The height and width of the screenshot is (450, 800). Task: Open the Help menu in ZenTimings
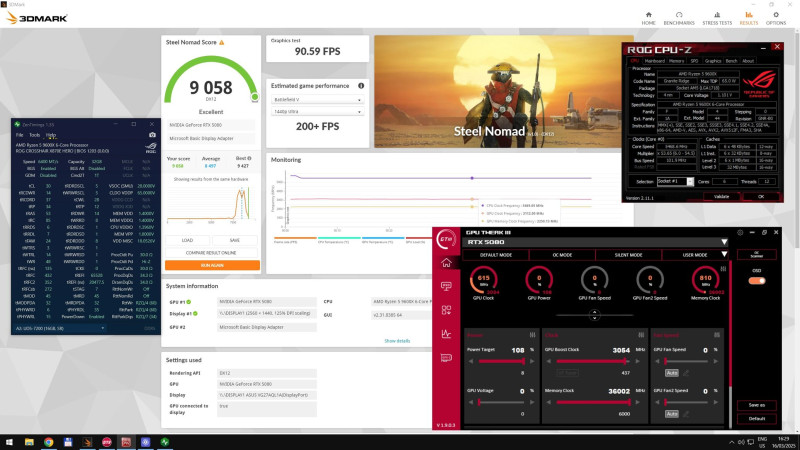51,135
